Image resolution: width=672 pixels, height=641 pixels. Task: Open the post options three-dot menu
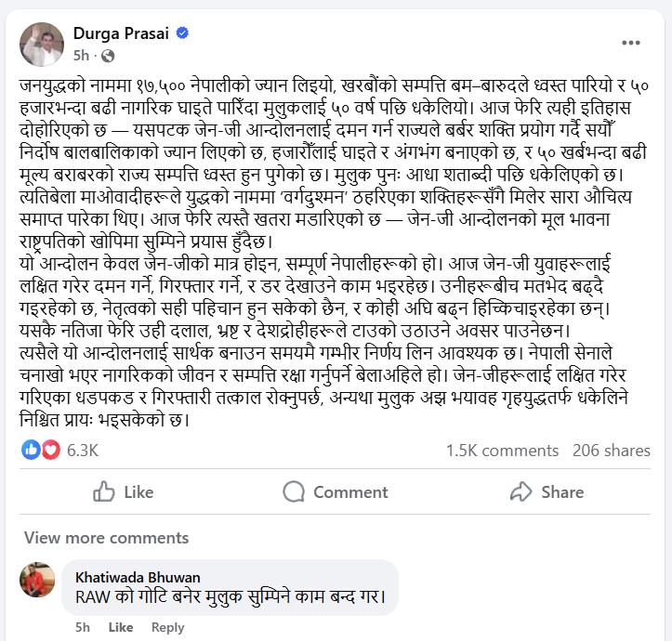coord(630,43)
